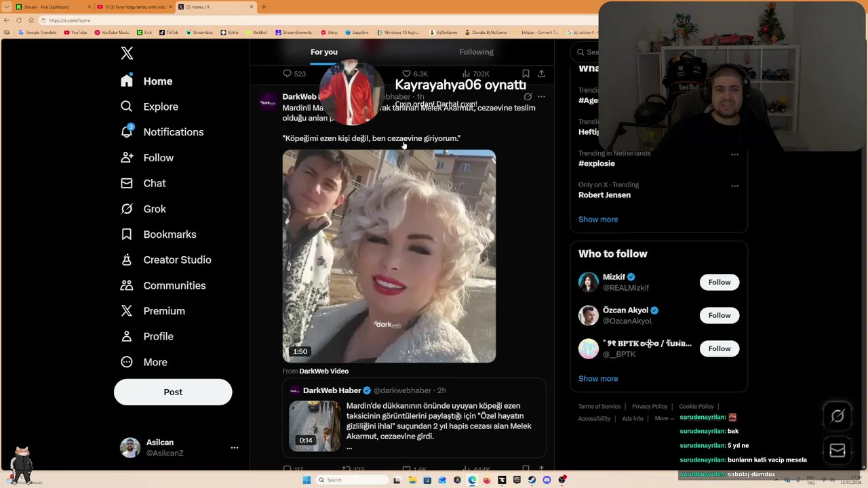This screenshot has height=488, width=868.
Task: Open more options for #explosie trend
Action: [734, 155]
